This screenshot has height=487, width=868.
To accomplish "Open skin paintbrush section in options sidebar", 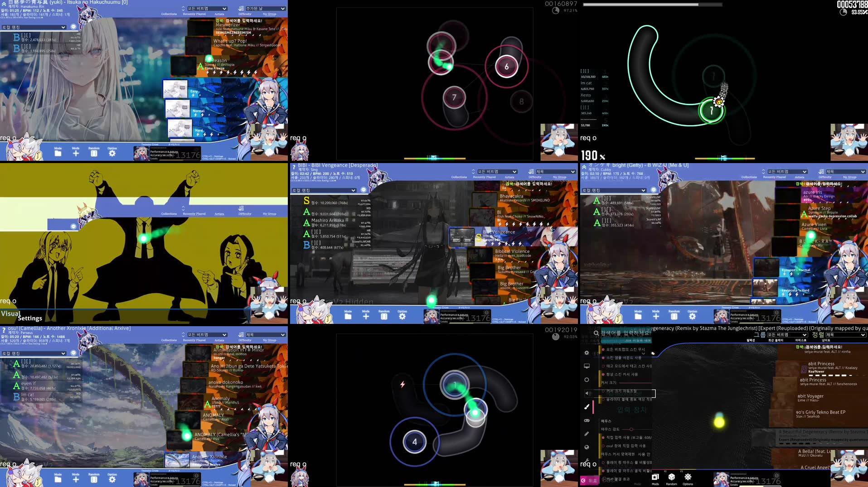I will [x=587, y=407].
